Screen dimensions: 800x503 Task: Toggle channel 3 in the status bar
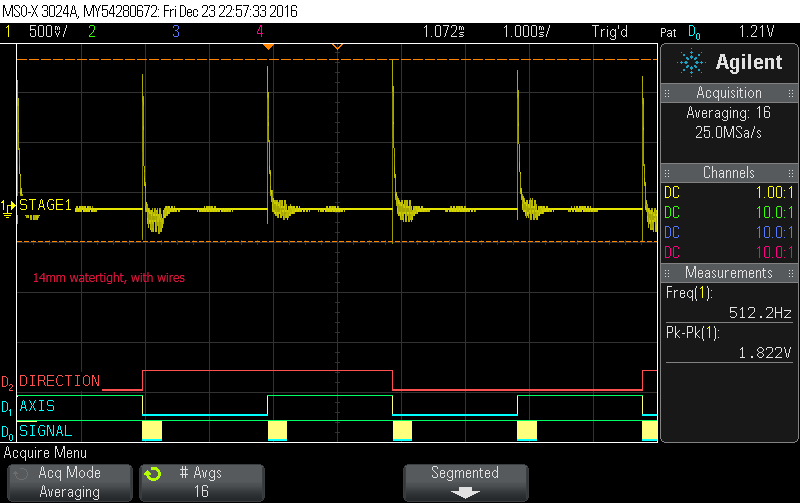(175, 31)
